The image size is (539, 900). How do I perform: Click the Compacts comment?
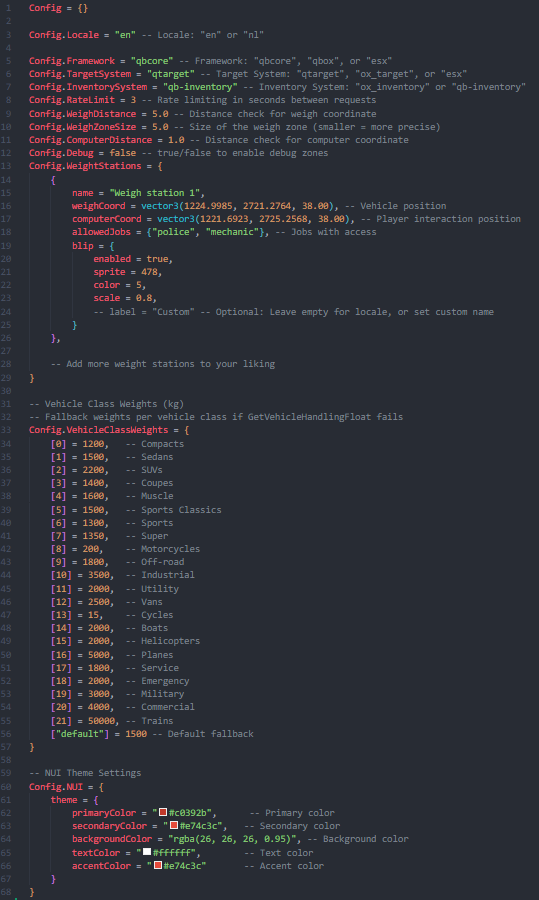click(x=154, y=444)
